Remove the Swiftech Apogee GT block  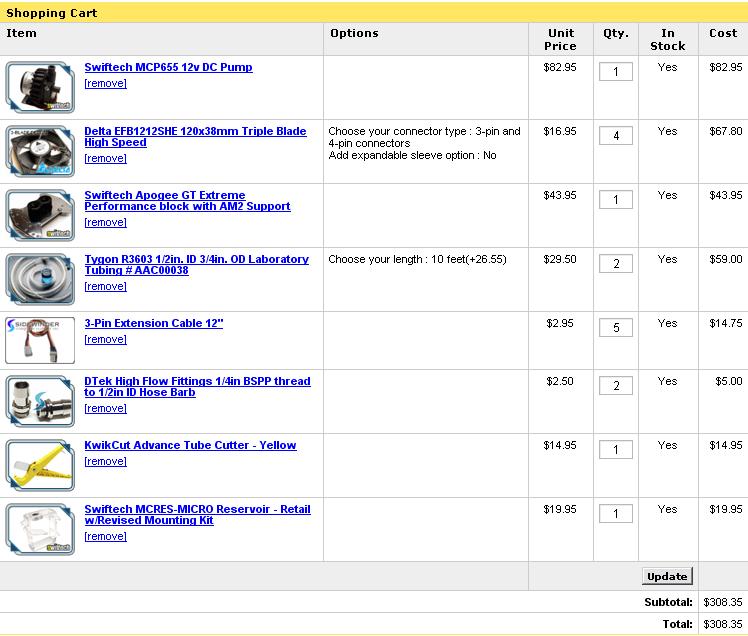(105, 222)
